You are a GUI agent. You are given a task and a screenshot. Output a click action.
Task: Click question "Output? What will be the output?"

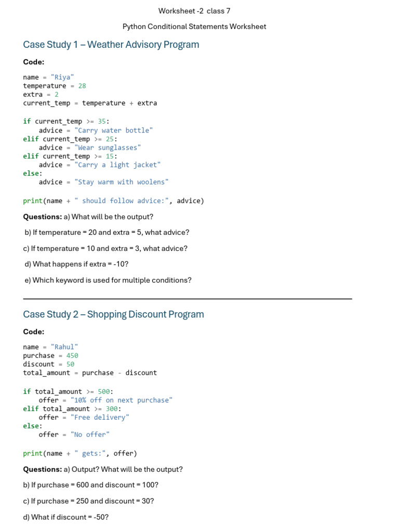tap(127, 469)
